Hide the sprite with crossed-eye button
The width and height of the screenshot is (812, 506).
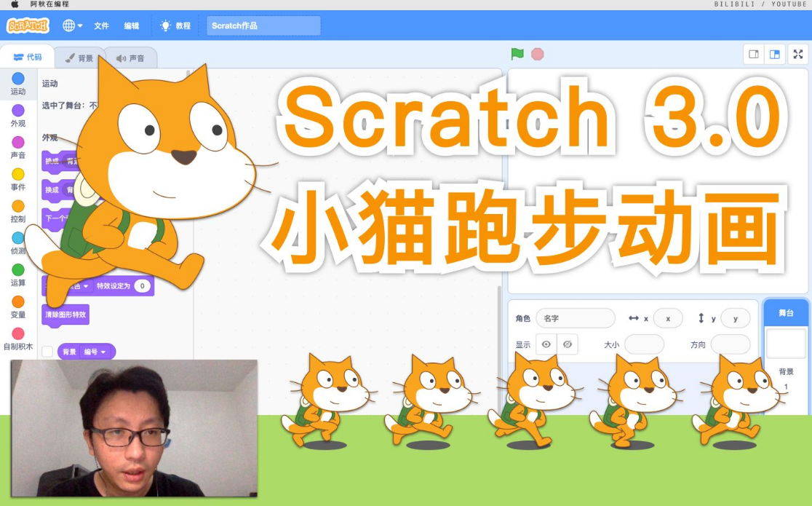pos(568,344)
